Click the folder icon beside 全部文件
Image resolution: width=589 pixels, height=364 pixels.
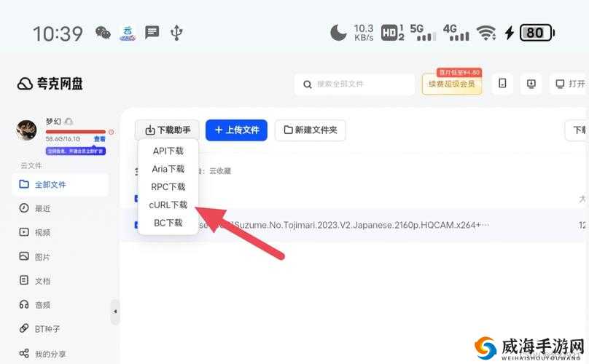[24, 184]
